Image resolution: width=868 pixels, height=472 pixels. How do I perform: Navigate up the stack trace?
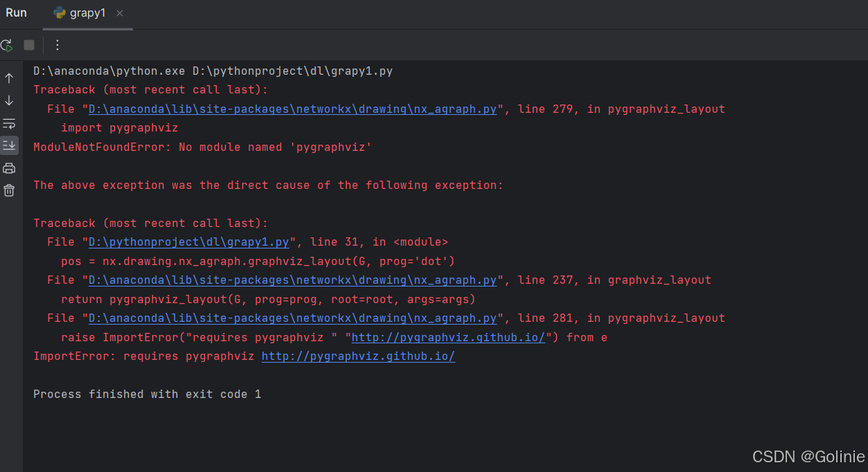click(8, 78)
